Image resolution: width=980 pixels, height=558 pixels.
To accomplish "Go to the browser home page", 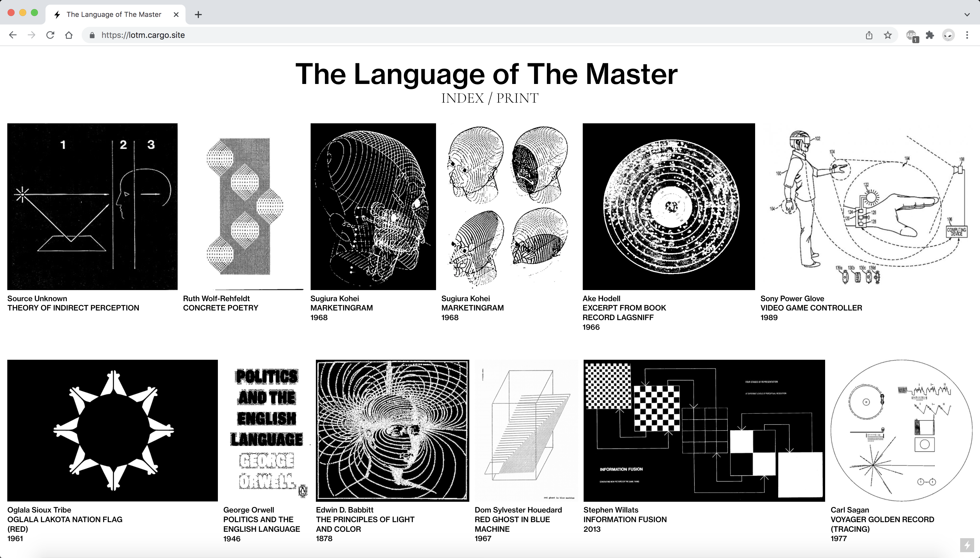I will coord(69,35).
